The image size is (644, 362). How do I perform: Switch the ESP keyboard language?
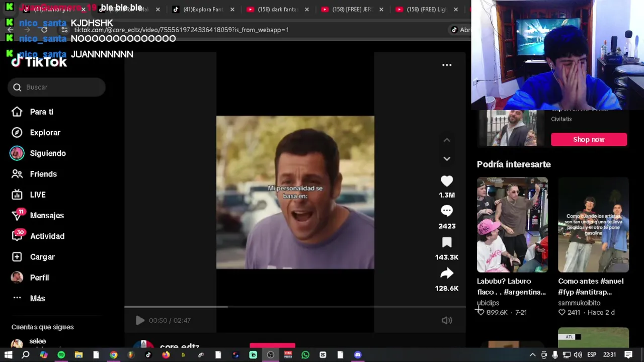[x=592, y=355]
